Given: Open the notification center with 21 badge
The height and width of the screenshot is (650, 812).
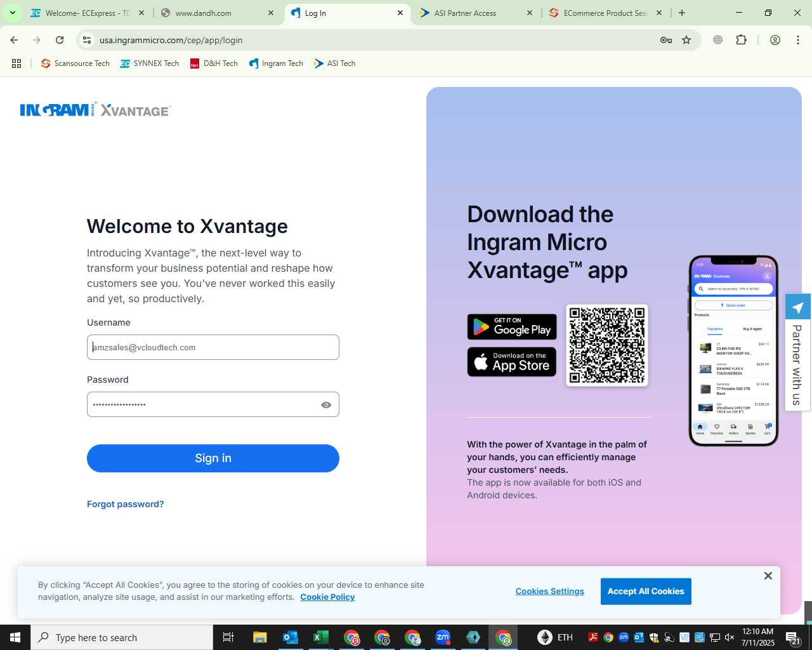Looking at the screenshot, I should coord(793,637).
